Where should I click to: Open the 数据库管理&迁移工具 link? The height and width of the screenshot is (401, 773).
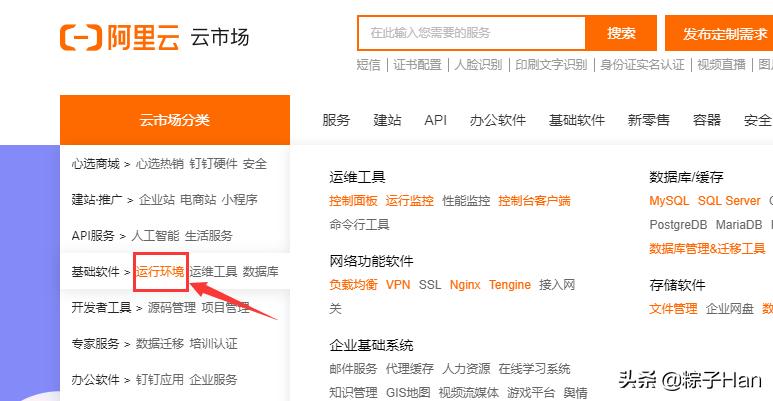(707, 249)
